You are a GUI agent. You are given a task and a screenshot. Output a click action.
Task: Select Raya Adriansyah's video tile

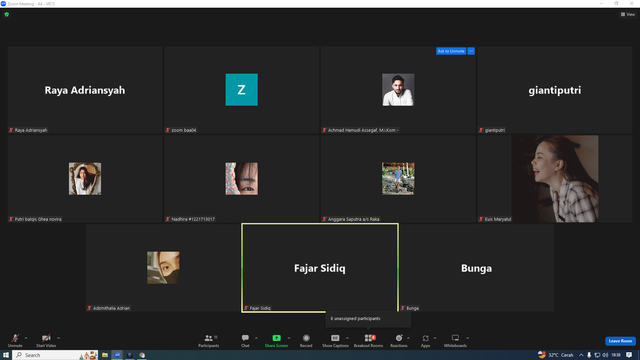point(85,90)
